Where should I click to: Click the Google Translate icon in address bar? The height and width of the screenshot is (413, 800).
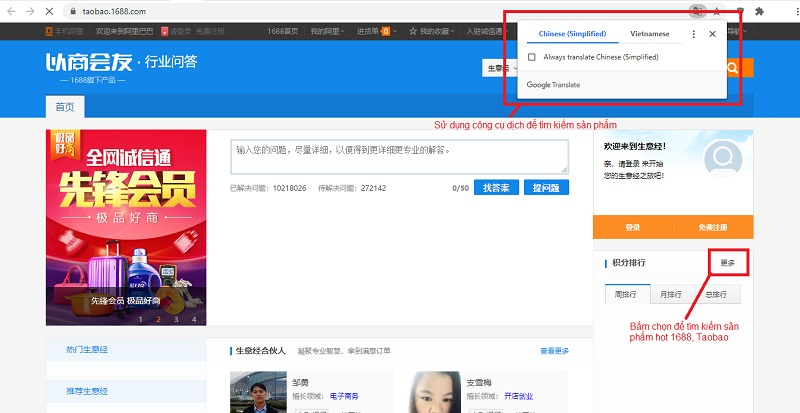click(x=695, y=10)
